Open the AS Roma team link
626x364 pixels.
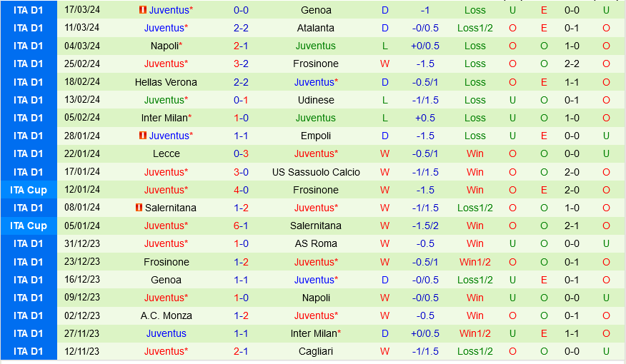click(x=315, y=243)
